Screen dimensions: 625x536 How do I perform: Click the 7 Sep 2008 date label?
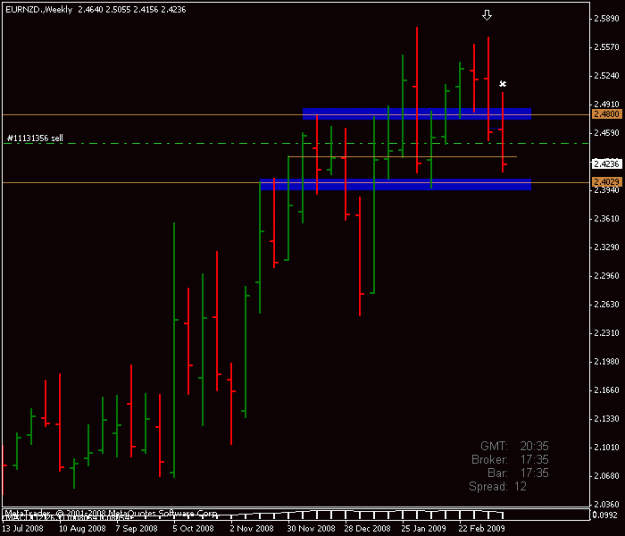point(136,529)
